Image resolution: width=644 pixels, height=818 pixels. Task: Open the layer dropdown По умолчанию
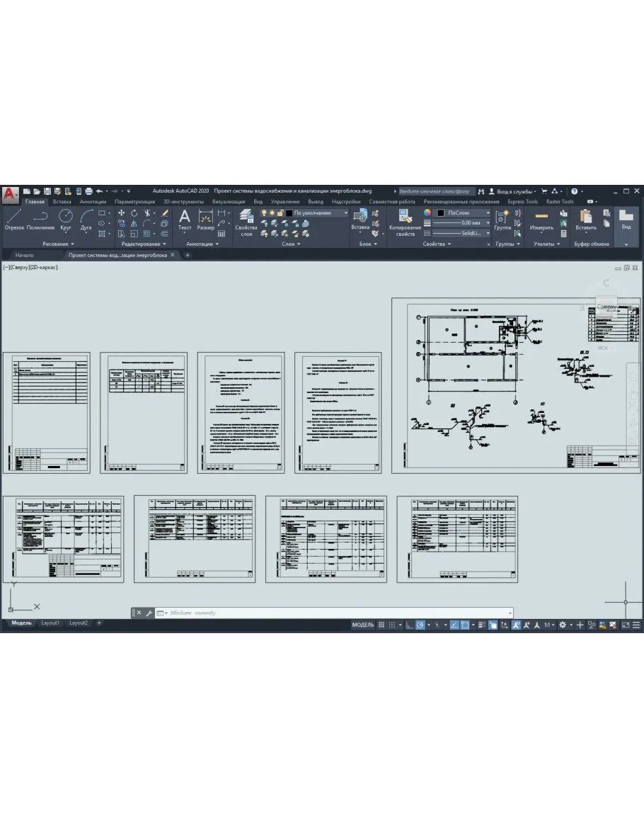coord(320,212)
